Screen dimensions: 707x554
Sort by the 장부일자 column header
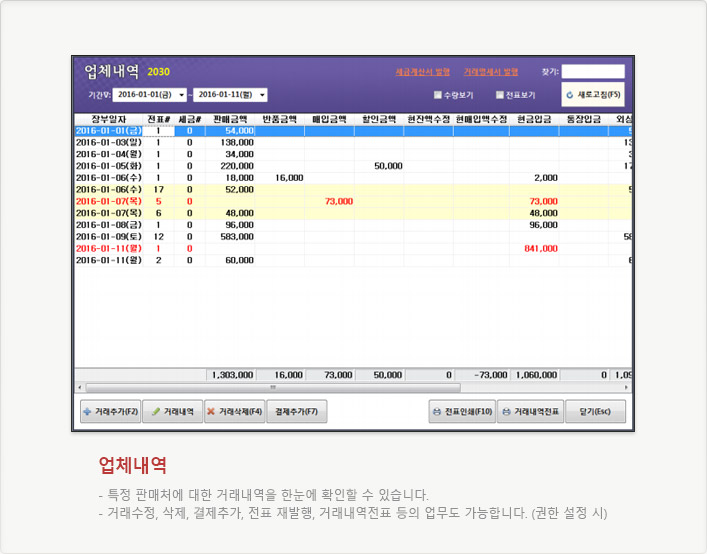tap(109, 119)
